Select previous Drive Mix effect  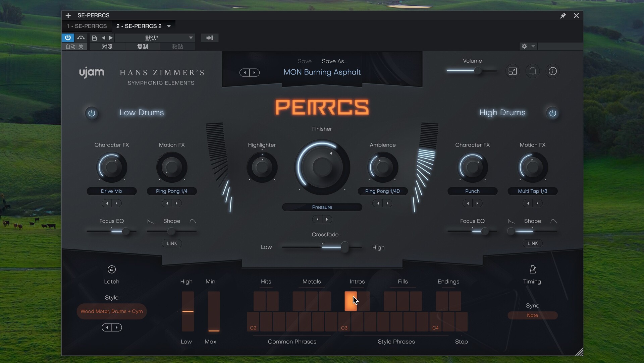(x=107, y=203)
